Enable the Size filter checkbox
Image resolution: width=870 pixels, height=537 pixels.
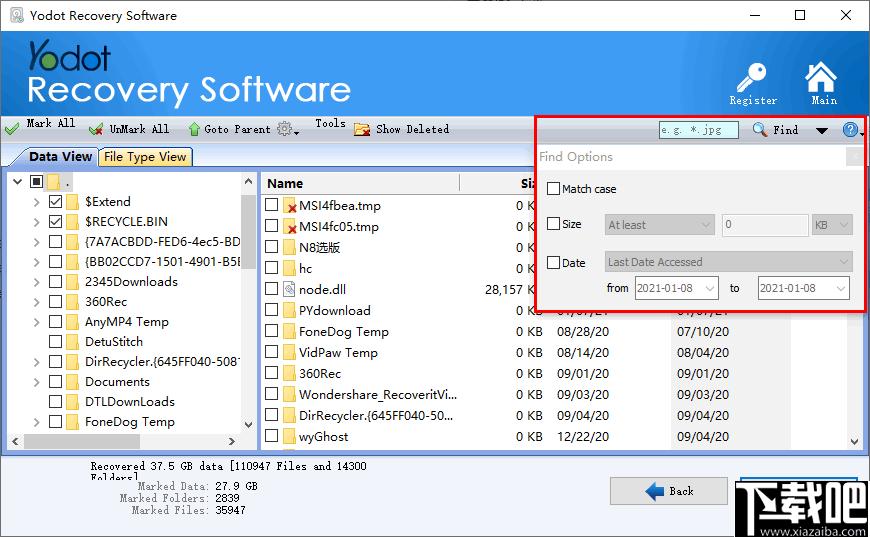pyautogui.click(x=553, y=224)
